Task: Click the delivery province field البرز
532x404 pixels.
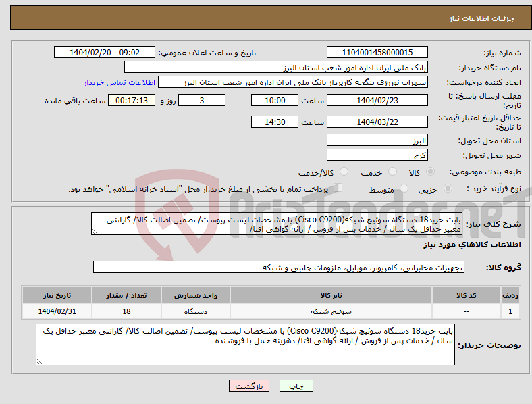Action: 377,140
